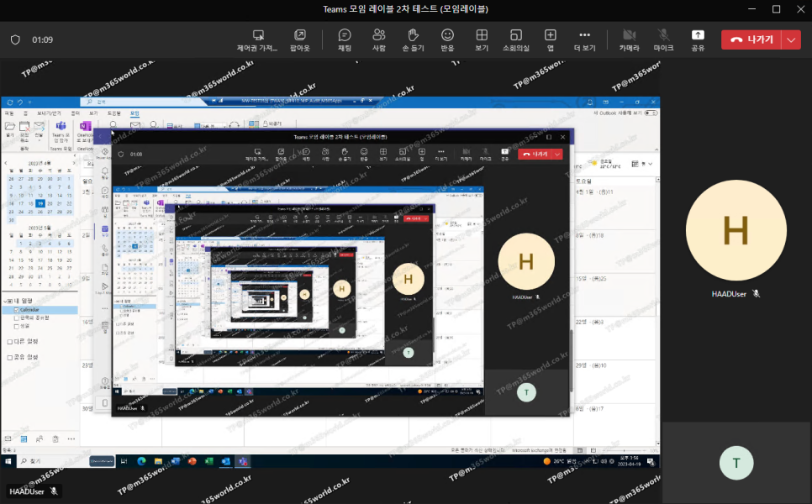The image size is (812, 504).
Task: Open the 채팅 chat panel in Teams
Action: [345, 39]
